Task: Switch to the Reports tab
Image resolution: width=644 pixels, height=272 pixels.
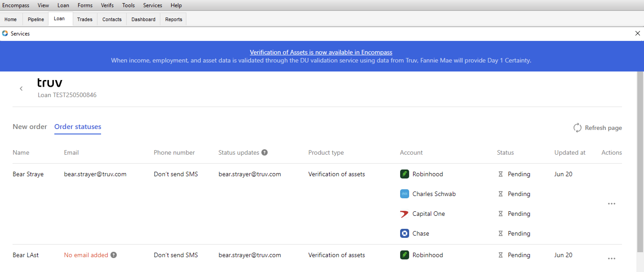Action: click(x=174, y=19)
